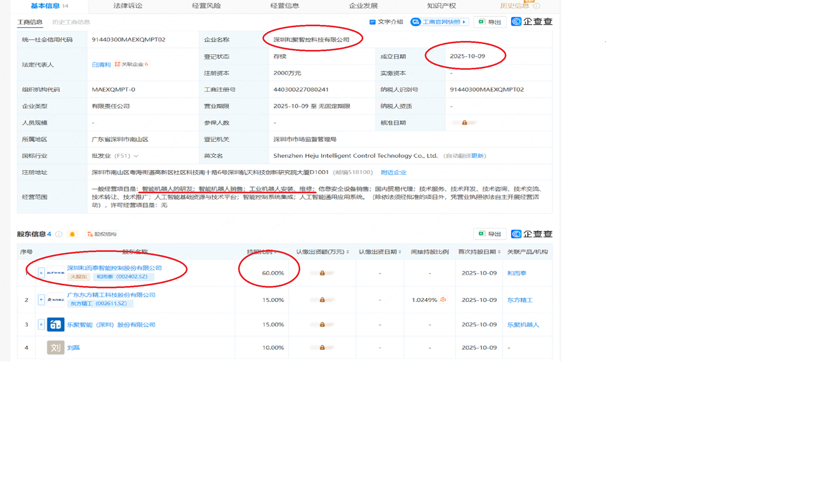Click the indirect holding icon beside 1.0249%
The image size is (836, 504).
click(443, 300)
